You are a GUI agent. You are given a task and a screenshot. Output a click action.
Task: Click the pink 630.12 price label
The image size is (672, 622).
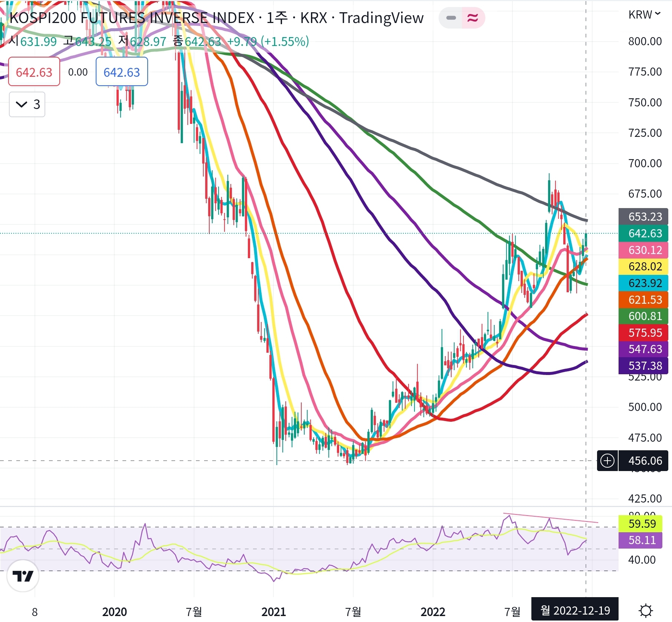[643, 250]
